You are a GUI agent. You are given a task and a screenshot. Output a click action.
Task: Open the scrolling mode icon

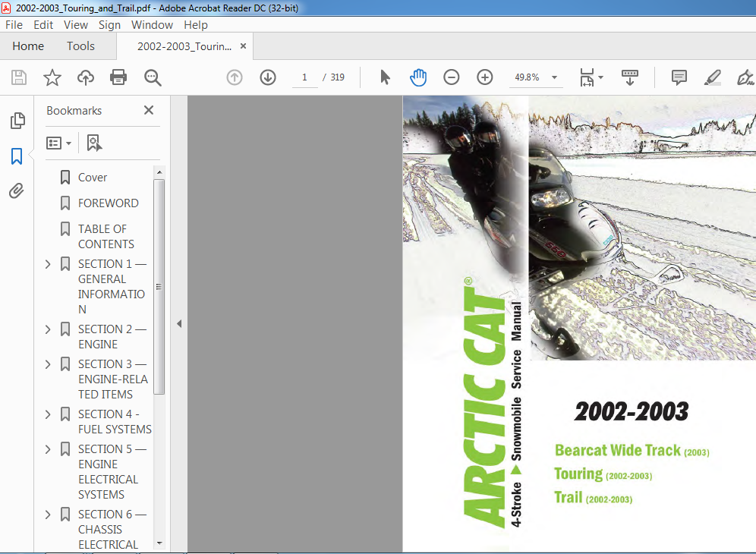(630, 77)
